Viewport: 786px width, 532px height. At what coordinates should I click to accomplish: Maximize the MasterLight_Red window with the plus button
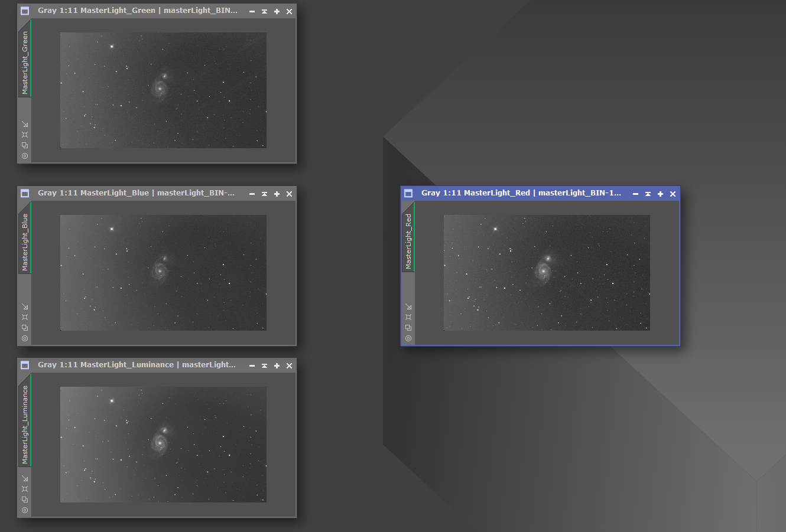click(660, 194)
